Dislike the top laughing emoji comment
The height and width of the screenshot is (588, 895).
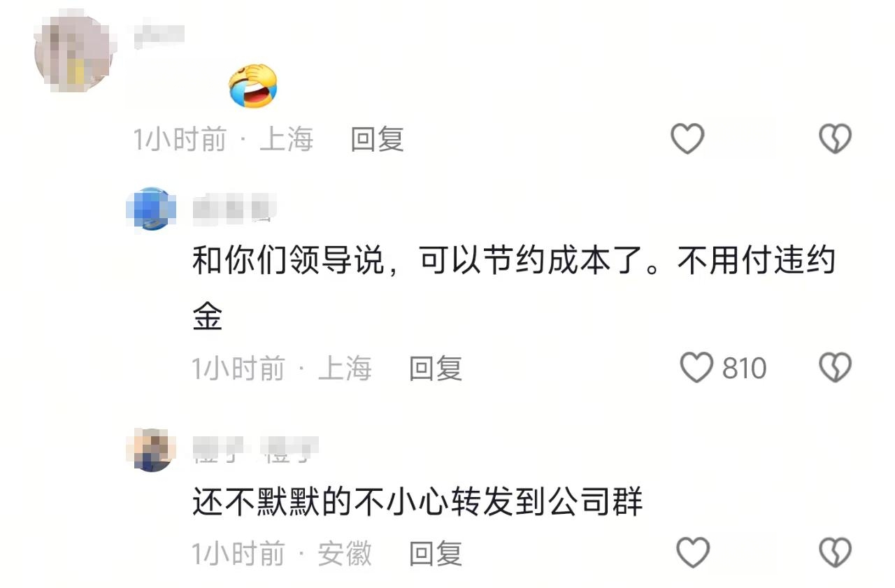click(x=835, y=139)
